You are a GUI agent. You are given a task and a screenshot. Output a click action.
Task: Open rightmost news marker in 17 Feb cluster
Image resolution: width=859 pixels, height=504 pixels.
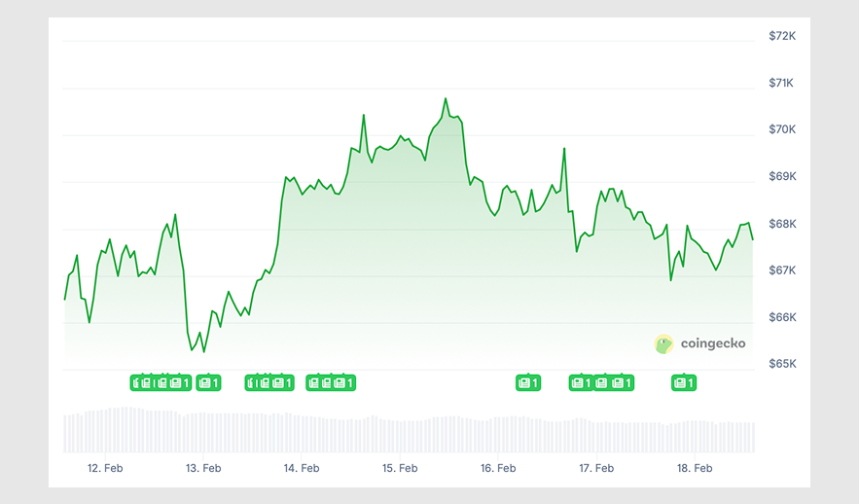[622, 382]
